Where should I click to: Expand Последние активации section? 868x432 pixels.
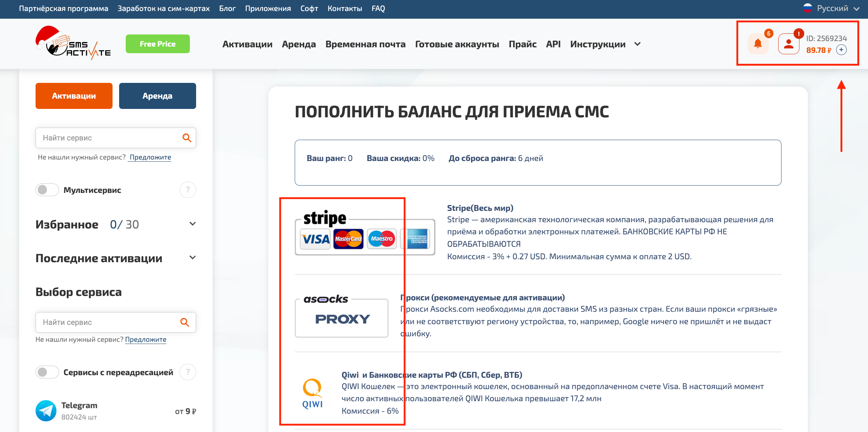[x=192, y=257]
